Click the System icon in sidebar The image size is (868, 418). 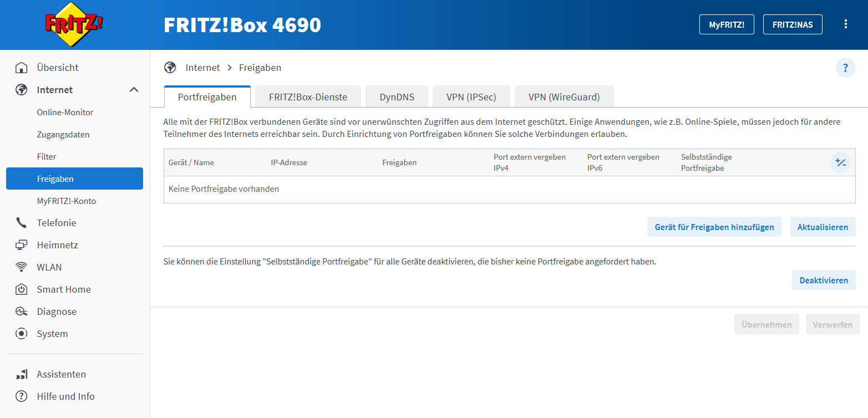22,334
